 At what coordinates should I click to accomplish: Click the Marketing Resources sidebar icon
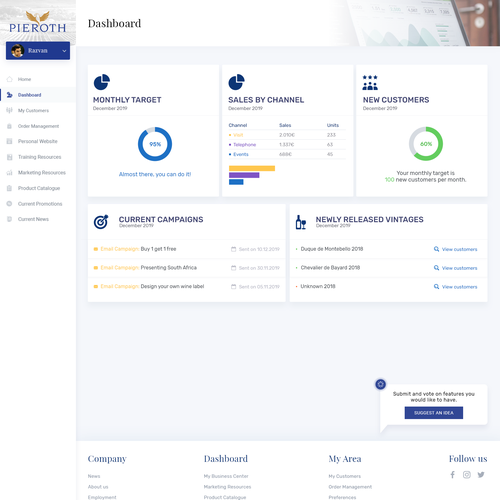coord(9,173)
